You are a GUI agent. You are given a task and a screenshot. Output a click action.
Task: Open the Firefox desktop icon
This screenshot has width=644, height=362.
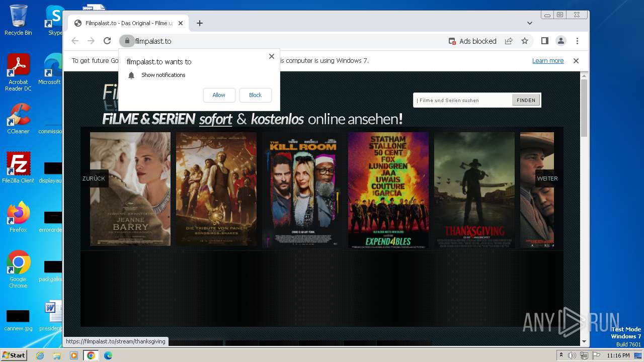18,217
